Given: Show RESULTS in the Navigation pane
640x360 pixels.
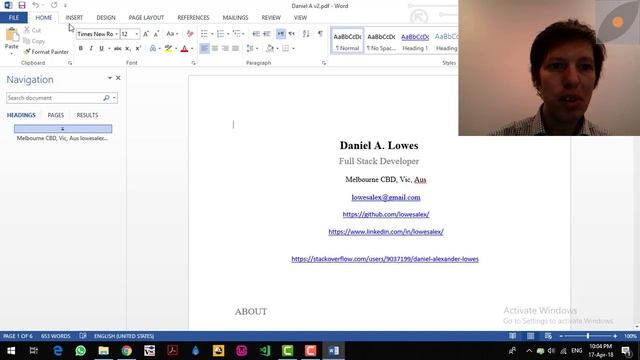Looking at the screenshot, I should [x=87, y=115].
